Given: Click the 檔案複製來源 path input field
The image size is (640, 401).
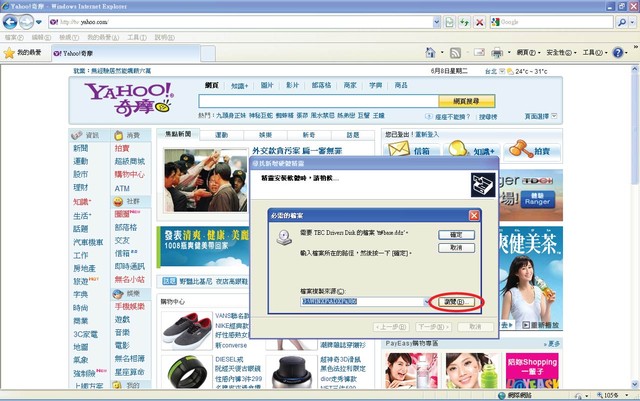Looking at the screenshot, I should point(362,301).
